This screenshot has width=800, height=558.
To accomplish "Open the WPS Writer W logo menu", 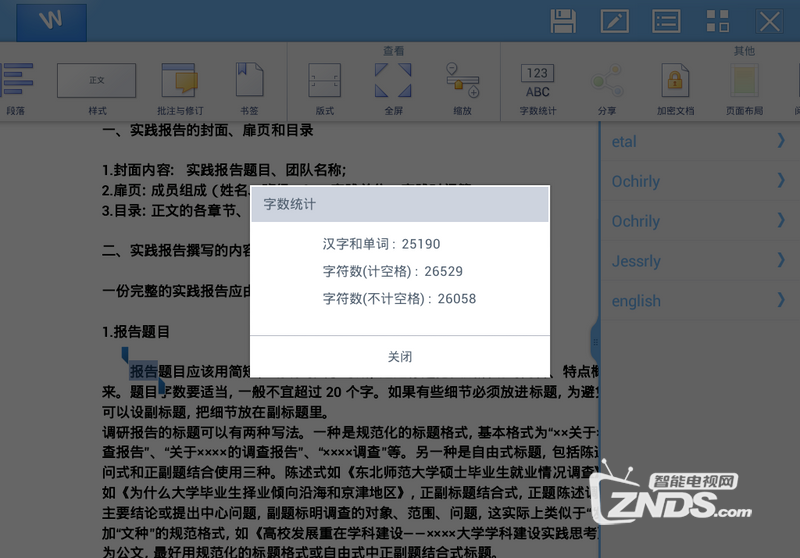I will click(x=51, y=22).
